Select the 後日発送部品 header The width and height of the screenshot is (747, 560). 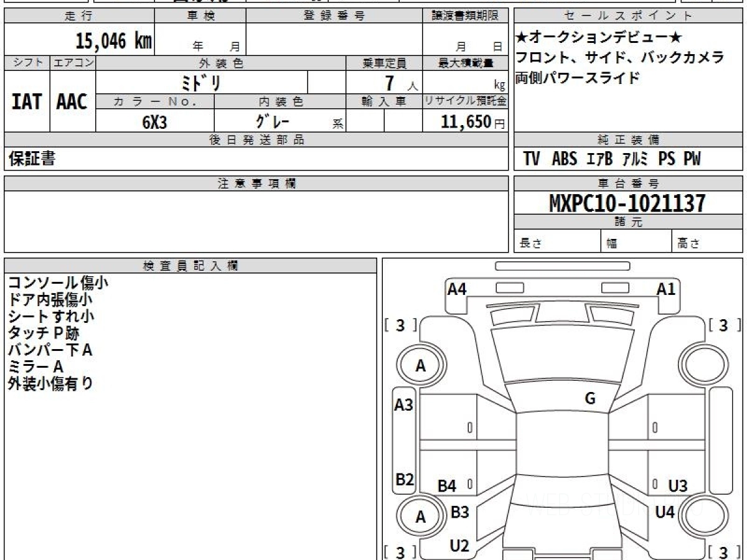click(256, 140)
